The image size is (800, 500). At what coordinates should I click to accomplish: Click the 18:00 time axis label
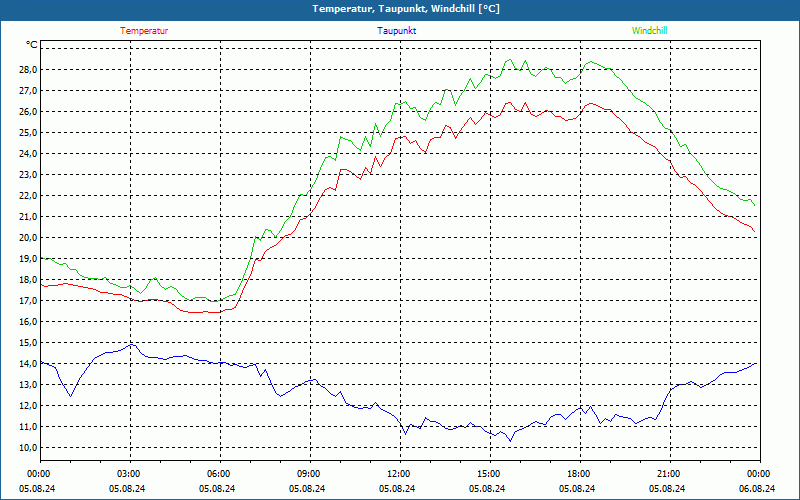[x=580, y=474]
